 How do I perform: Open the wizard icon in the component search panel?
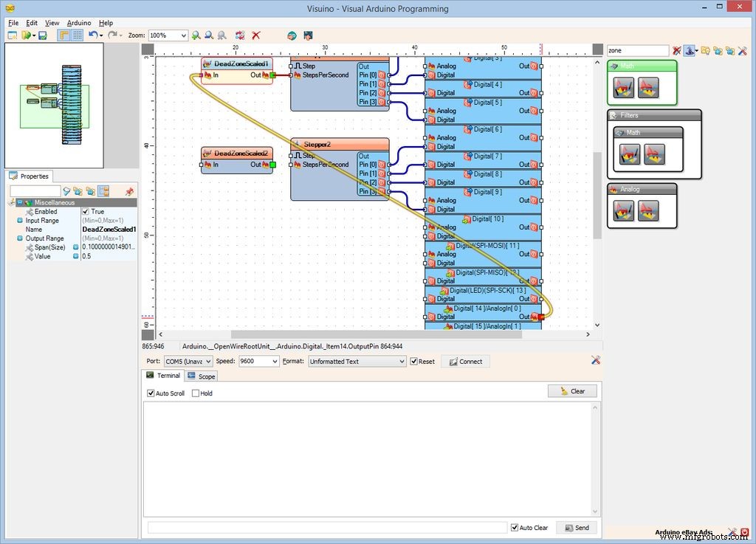pyautogui.click(x=690, y=50)
